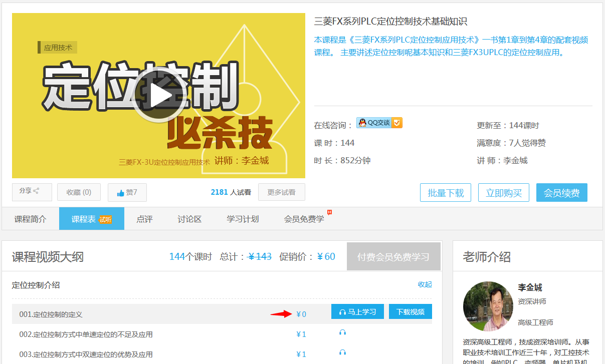Viewport: 605px width, 364px height.
Task: Click 总计 ¥143 original price
Action: (246, 257)
